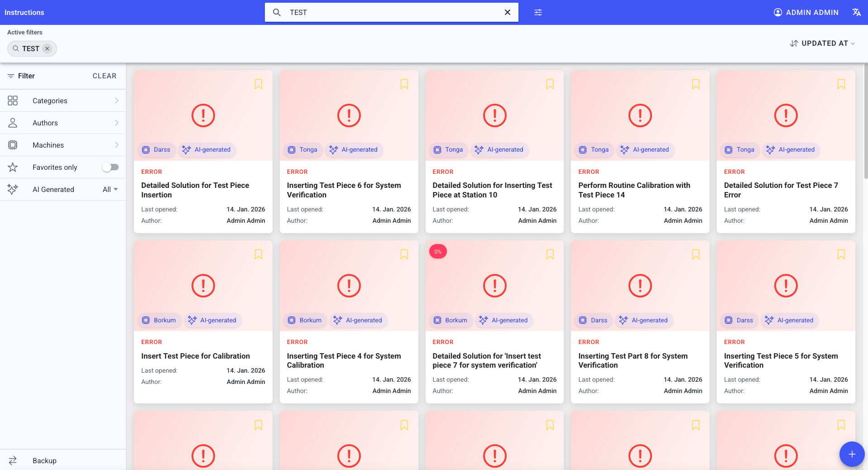Viewport: 868px width, 470px height.
Task: Click the 0% progress badge
Action: (438, 252)
